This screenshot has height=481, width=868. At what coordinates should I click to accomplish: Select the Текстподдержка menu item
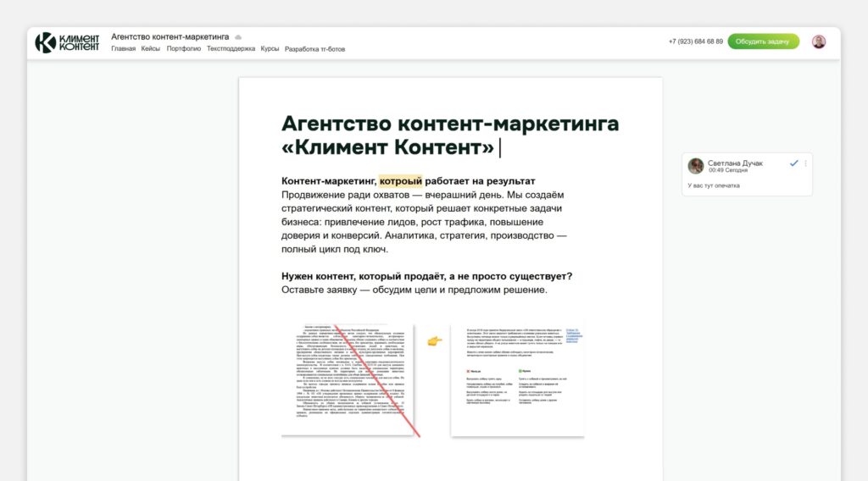(x=231, y=49)
